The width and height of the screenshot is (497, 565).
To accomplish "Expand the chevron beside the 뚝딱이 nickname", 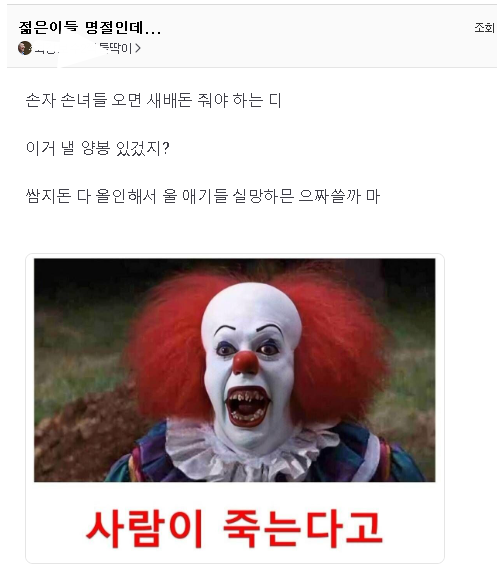I will pos(138,48).
